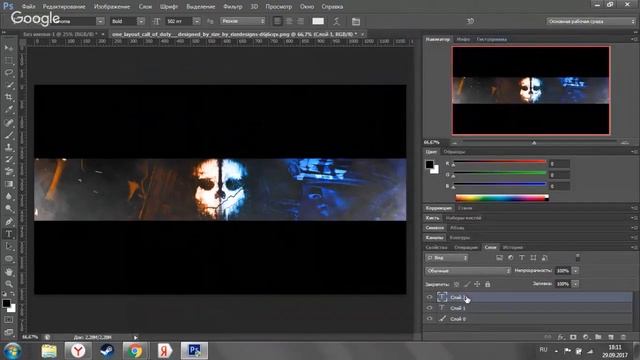The image size is (640, 360).
Task: Change screen mode from toolbox
Action: tap(9, 331)
